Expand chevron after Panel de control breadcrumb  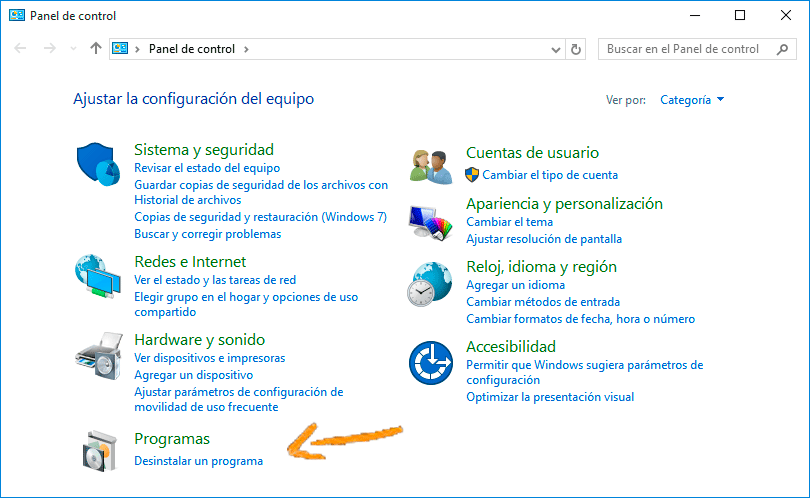click(246, 49)
